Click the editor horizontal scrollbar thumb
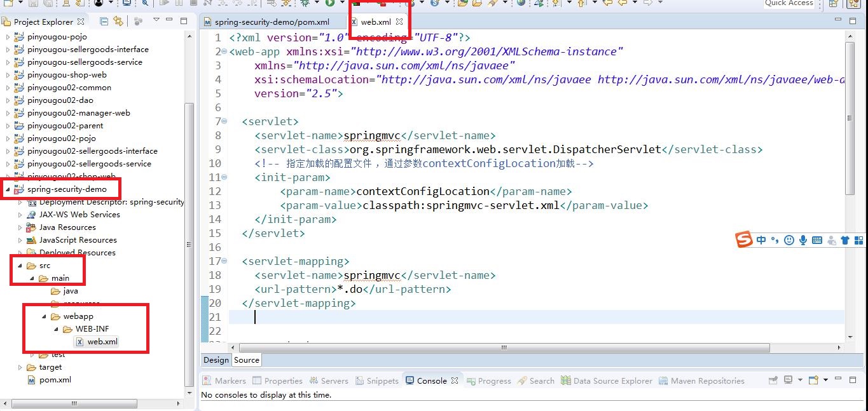Viewport: 868px width, 411px height. [x=504, y=348]
